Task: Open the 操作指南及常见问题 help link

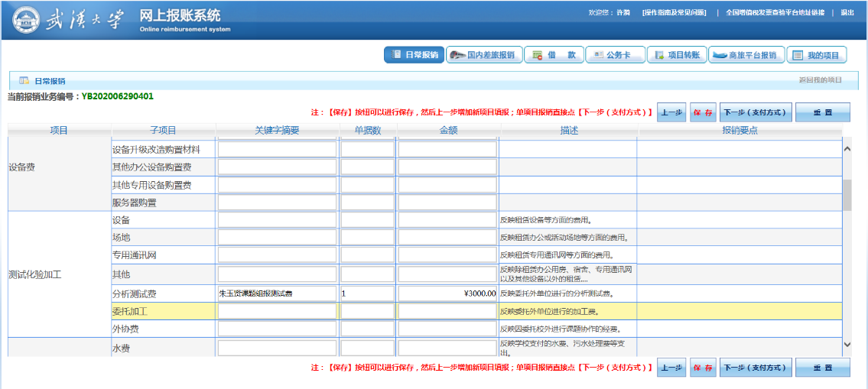Action: (674, 13)
